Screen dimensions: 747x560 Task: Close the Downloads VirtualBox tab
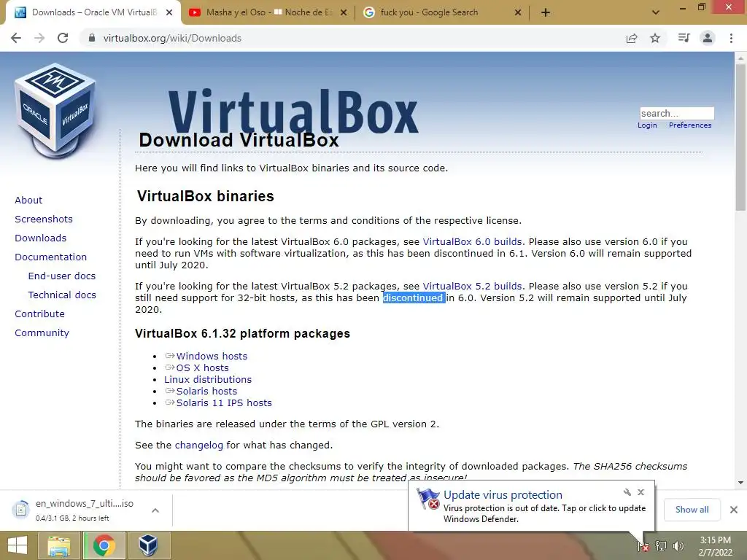coord(169,12)
